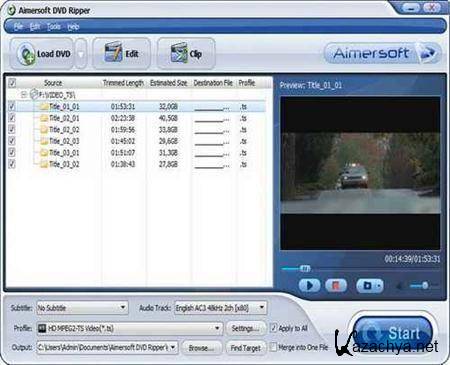
Task: Stop the preview playback
Action: [336, 285]
